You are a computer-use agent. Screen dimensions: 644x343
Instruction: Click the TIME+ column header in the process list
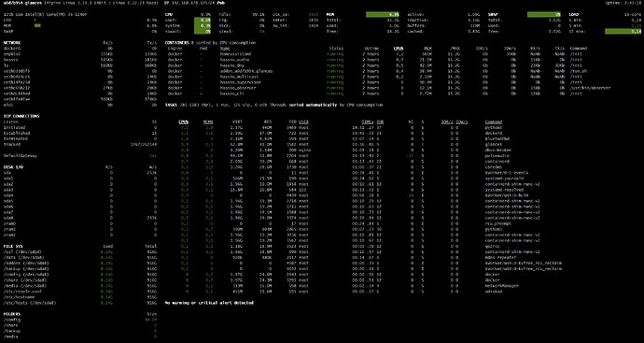point(368,121)
